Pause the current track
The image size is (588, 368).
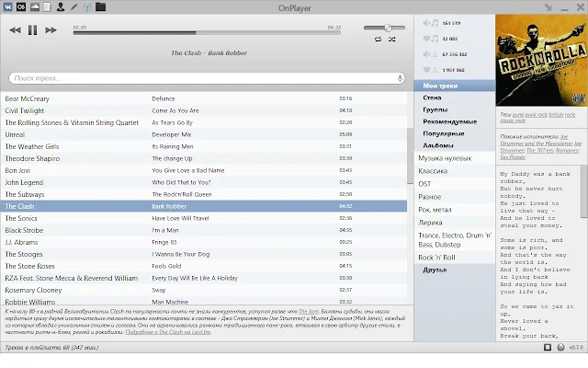tap(33, 30)
